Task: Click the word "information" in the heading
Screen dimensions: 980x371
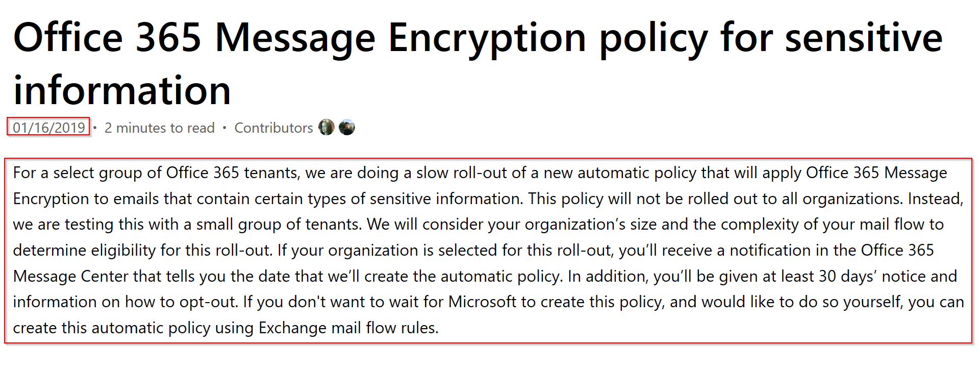Action: (x=122, y=91)
